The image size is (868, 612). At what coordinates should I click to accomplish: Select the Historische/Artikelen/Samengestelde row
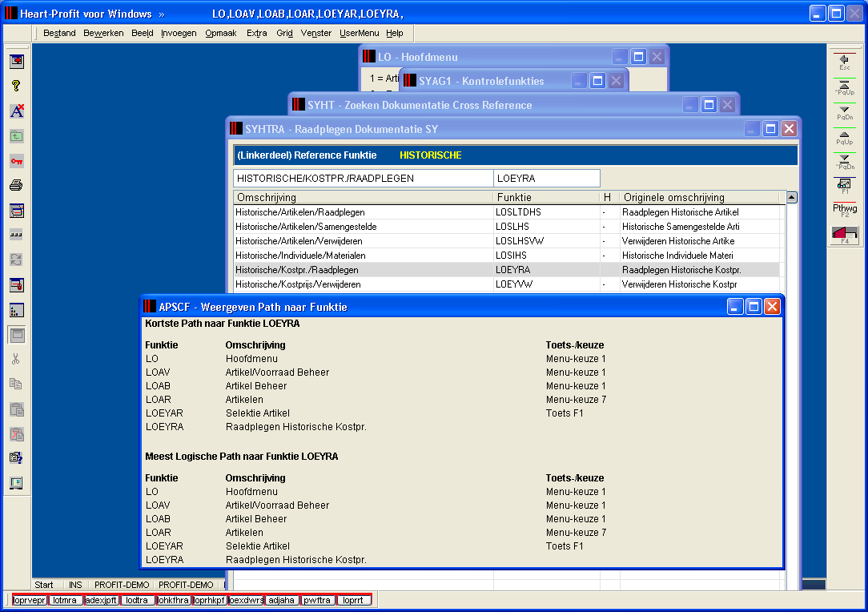(507, 227)
